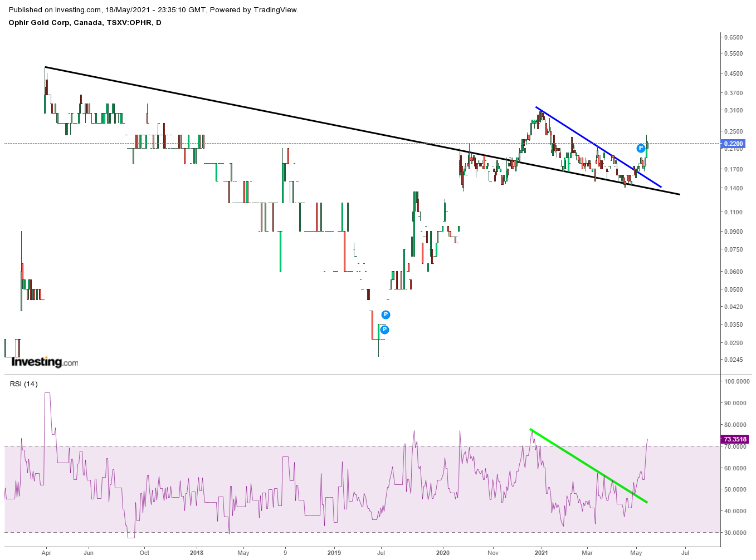
Task: Click the 30.0000 RSI axis label
Action: pos(735,533)
